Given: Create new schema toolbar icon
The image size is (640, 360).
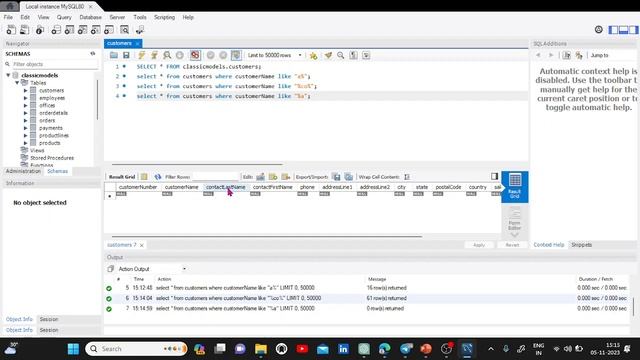Looking at the screenshot, I should [x=56, y=30].
